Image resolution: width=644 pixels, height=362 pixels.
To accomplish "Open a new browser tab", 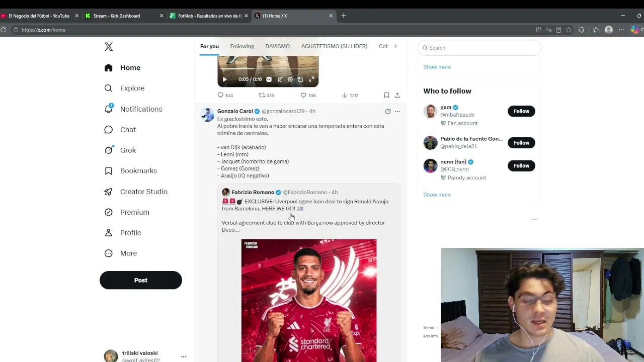I will pyautogui.click(x=344, y=16).
